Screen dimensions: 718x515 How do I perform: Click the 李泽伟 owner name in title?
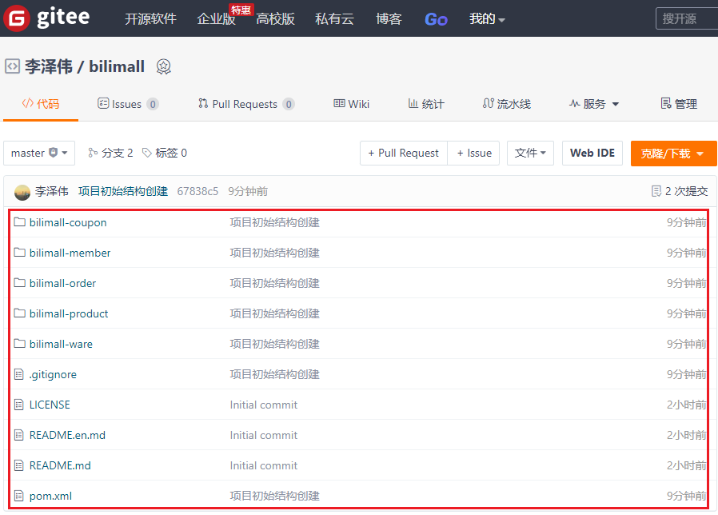click(x=49, y=66)
